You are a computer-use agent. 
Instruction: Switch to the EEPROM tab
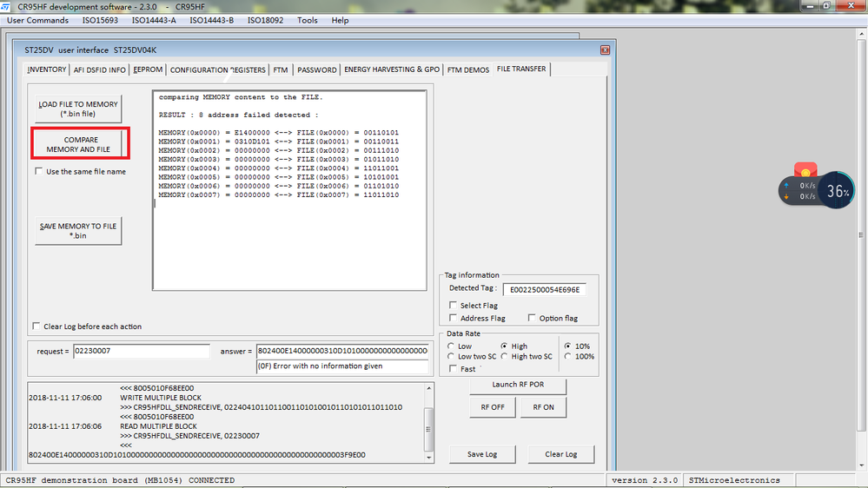[148, 69]
